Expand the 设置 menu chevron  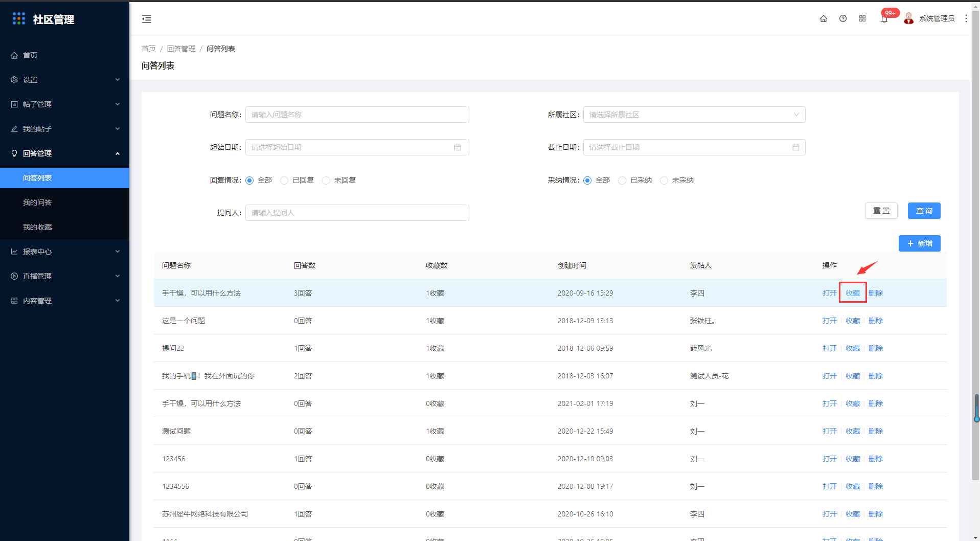(x=118, y=80)
